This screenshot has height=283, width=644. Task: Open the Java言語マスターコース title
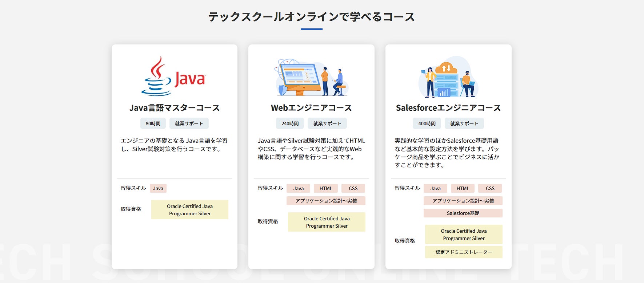(x=175, y=108)
